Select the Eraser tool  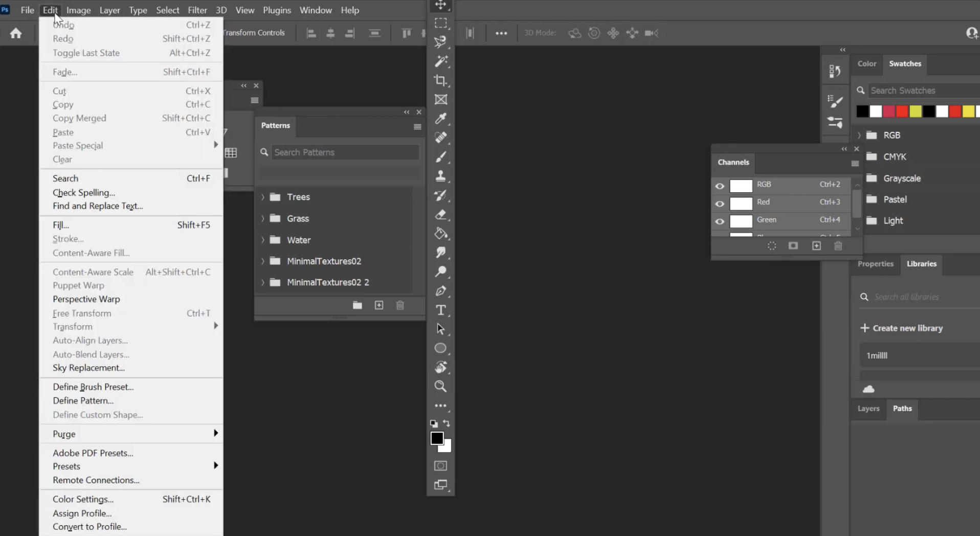click(x=440, y=215)
